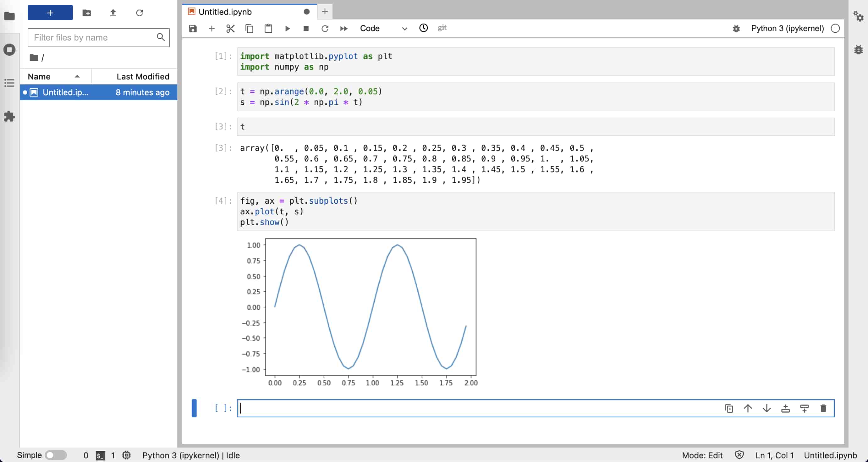Open the extension manager sidebar
868x462 pixels.
coord(9,117)
